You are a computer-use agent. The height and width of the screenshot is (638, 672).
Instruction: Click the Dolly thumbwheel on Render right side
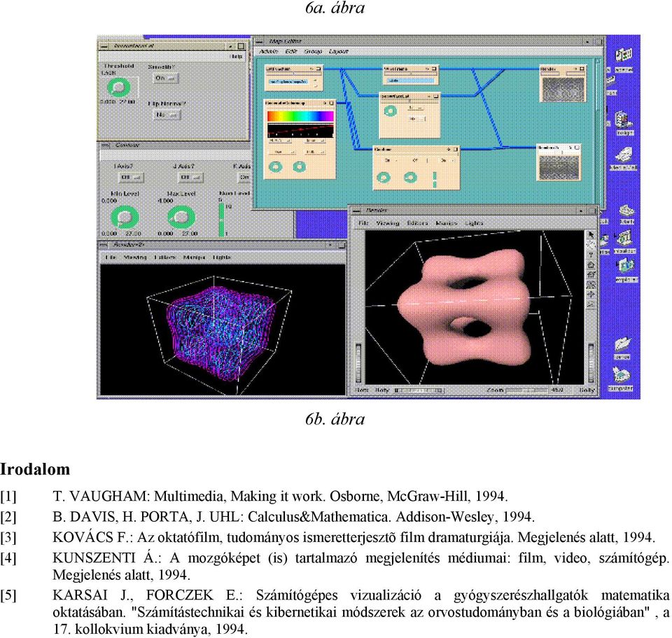pyautogui.click(x=591, y=362)
